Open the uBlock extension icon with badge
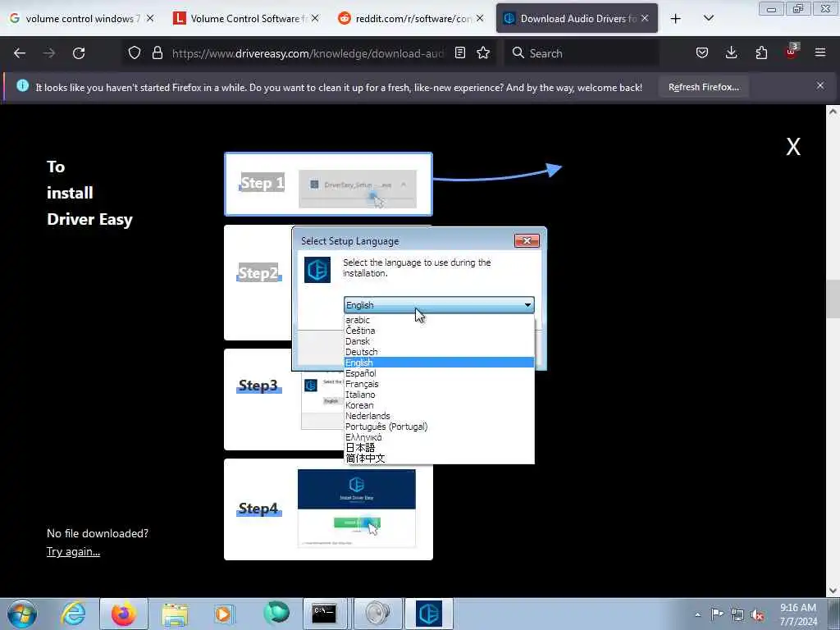 click(792, 52)
